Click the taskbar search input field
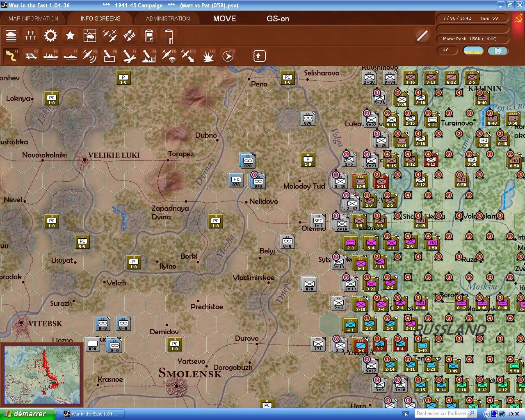This screenshot has width=525, height=420. pos(441,413)
